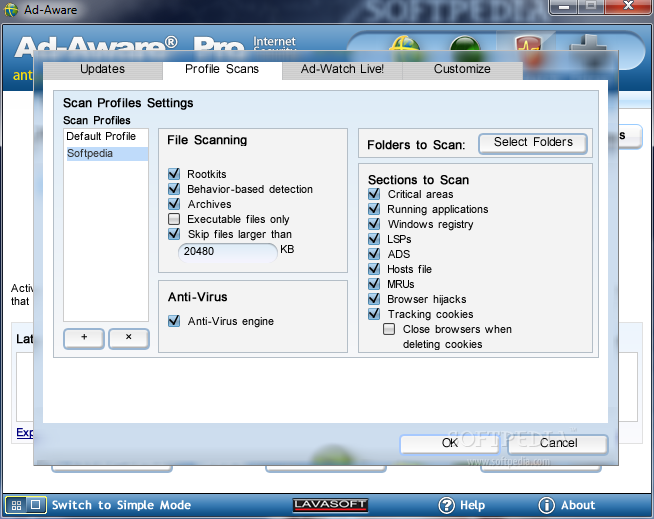Select the Profile Scans tab
654x519 pixels.
tap(222, 70)
